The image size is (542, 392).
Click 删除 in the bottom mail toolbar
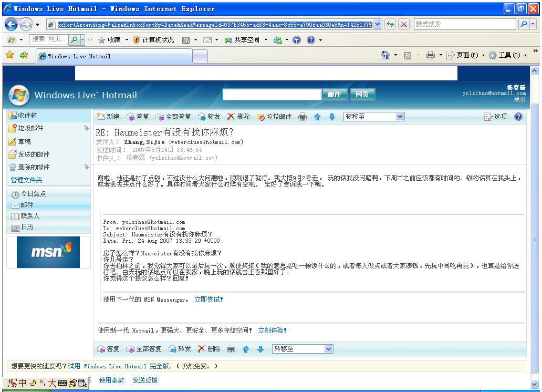tap(209, 349)
